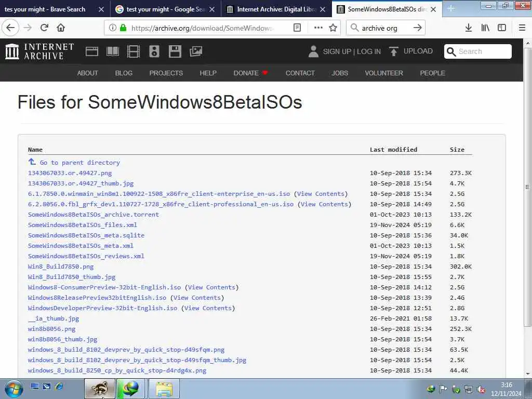Image resolution: width=532 pixels, height=399 pixels.
Task: Click the upload arrow icon
Action: 394,51
